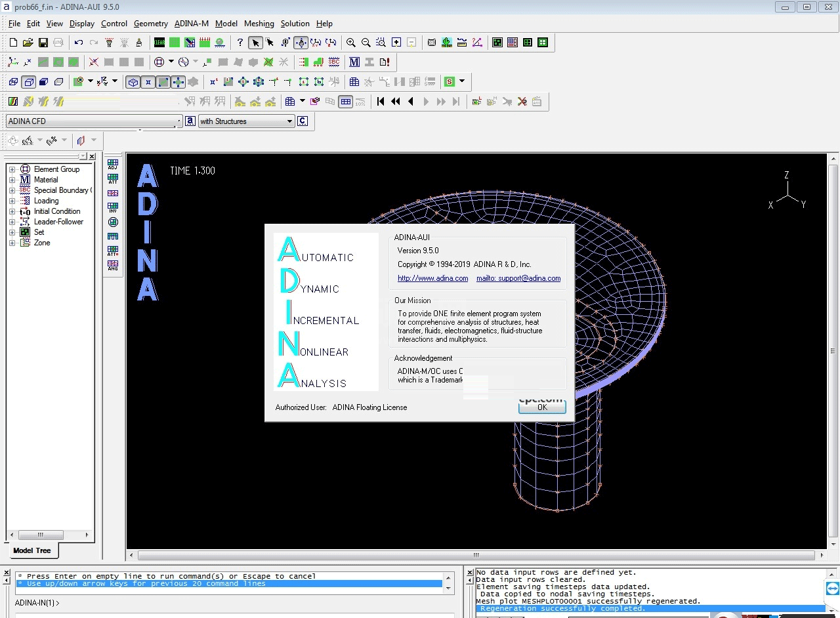
Task: Select Special Boundary item in Model Tree
Action: (62, 190)
